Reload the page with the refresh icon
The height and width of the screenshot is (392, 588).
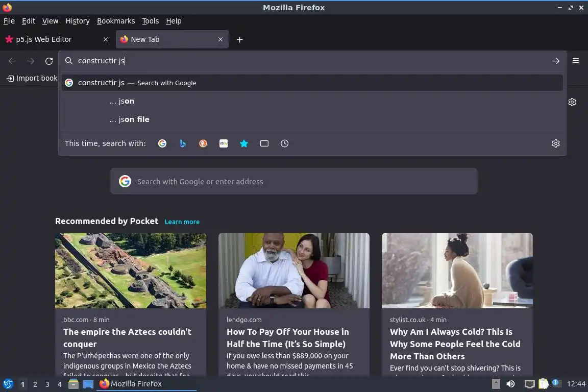pos(49,61)
